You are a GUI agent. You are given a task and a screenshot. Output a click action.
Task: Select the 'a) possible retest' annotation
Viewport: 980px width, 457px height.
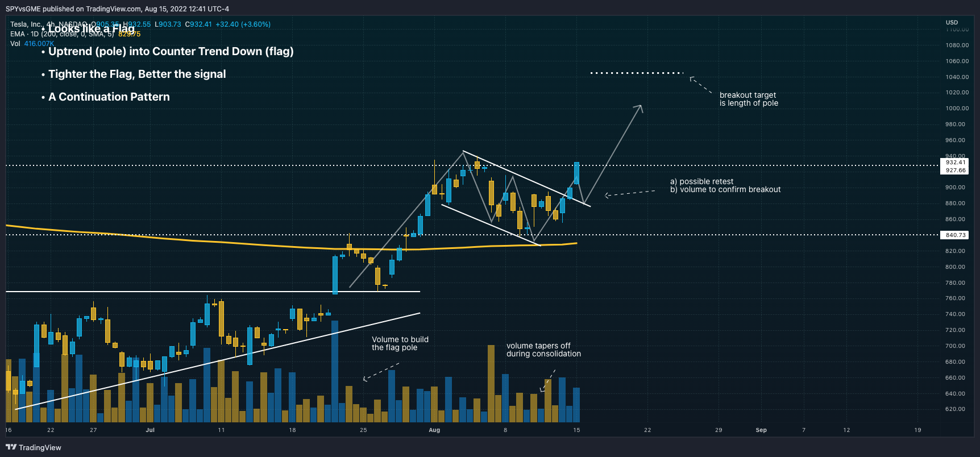702,181
